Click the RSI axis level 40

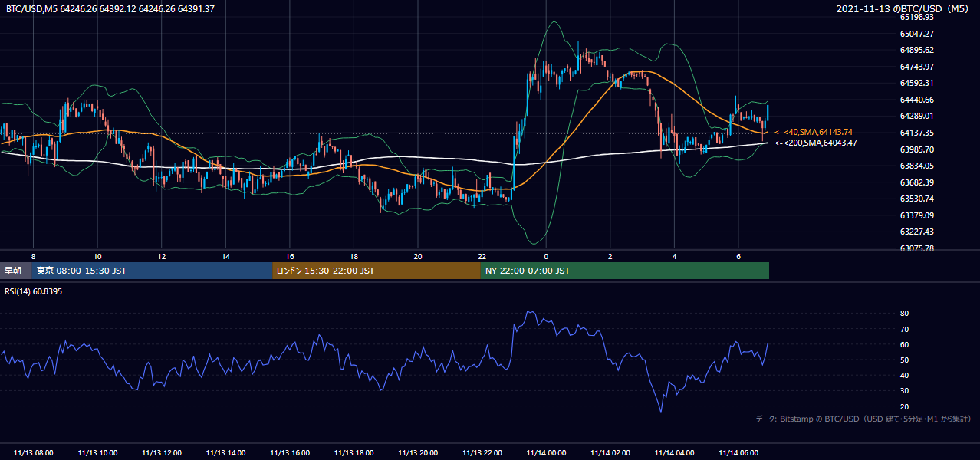904,375
